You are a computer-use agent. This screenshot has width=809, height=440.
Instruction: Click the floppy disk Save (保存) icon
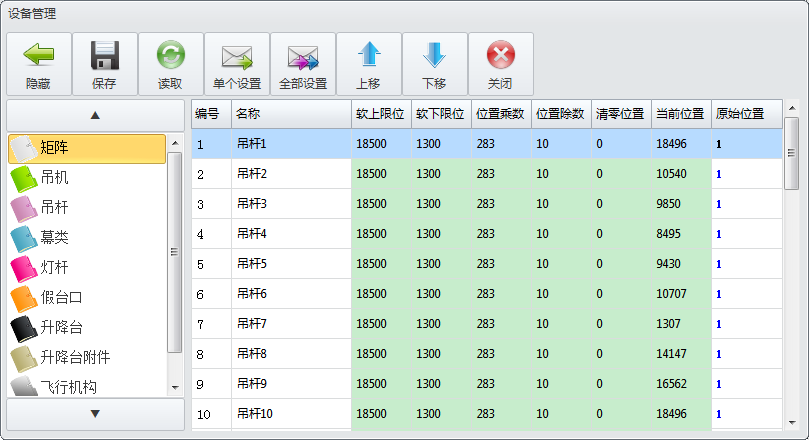[104, 55]
